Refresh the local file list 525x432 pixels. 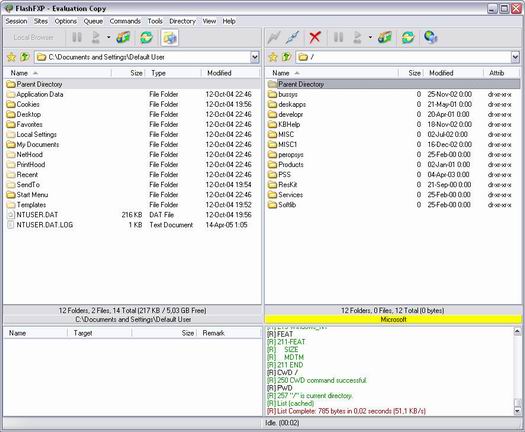146,38
